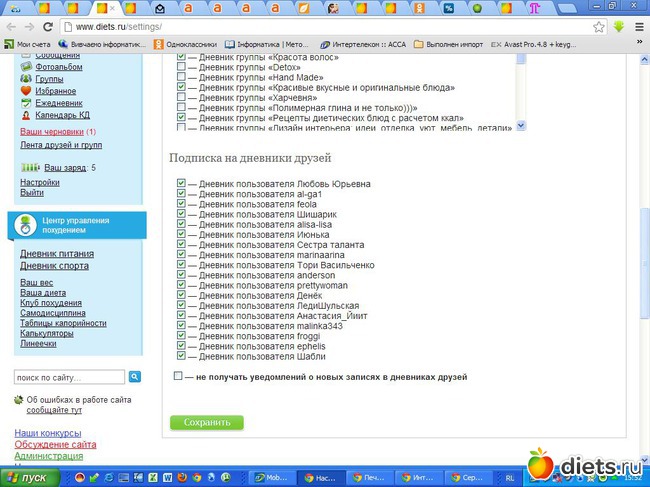Toggle checkbox for Любовь Юрьевна diary
Image resolution: width=650 pixels, height=487 pixels.
click(x=181, y=184)
